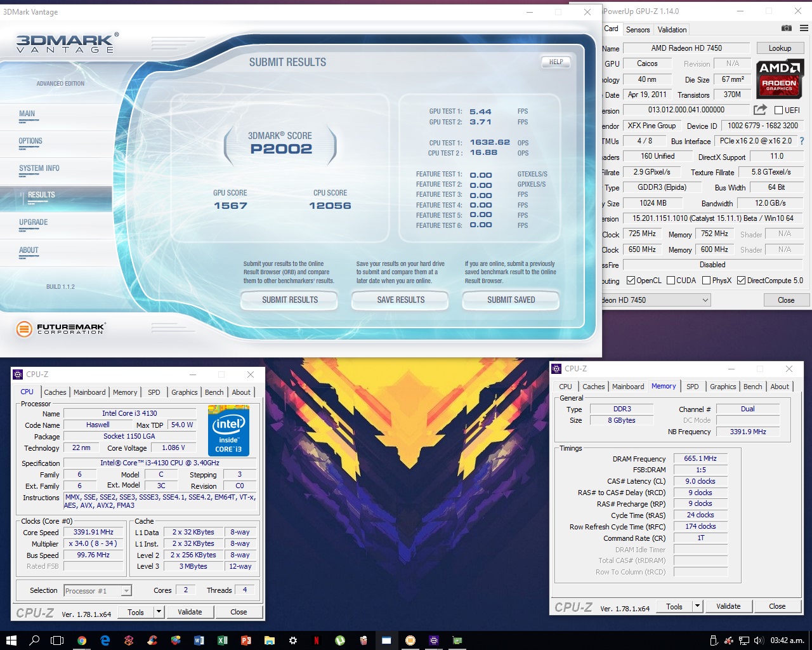Image resolution: width=812 pixels, height=650 pixels.
Task: Open taskbar Search
Action: tap(34, 640)
